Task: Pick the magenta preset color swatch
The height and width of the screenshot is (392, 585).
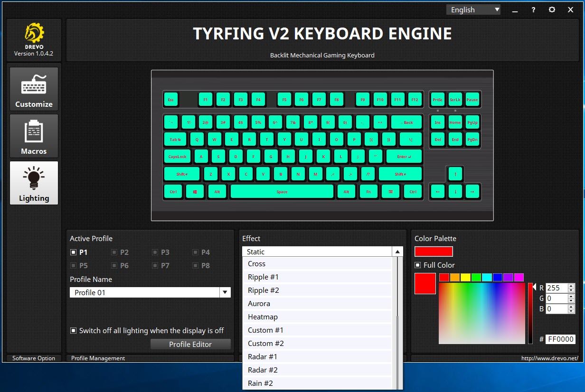Action: point(519,278)
